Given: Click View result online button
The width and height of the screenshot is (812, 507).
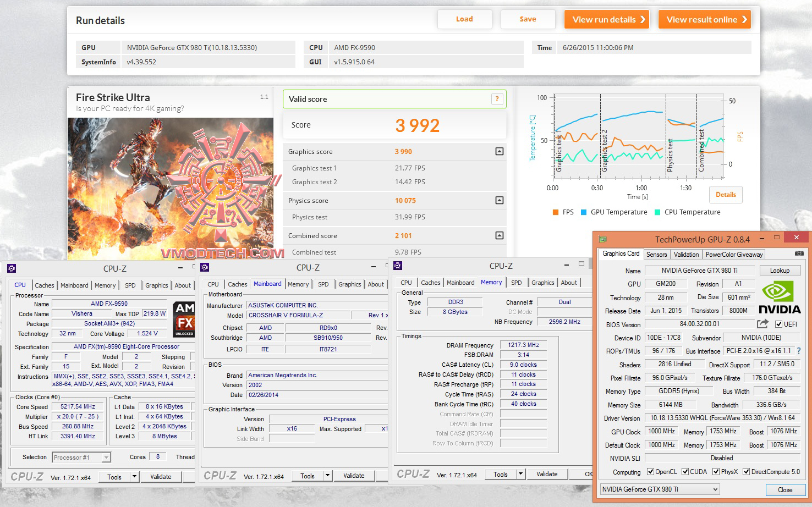Looking at the screenshot, I should pyautogui.click(x=705, y=19).
